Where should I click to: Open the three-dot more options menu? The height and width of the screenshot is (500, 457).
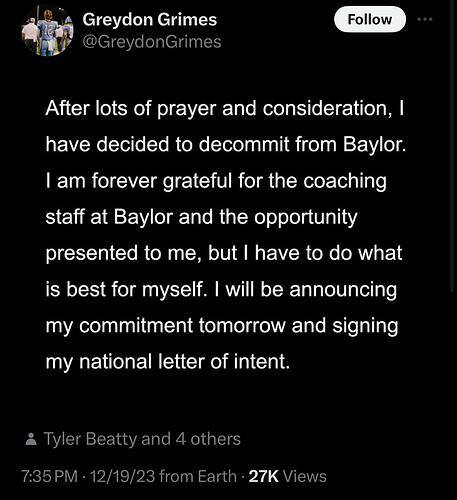[x=425, y=19]
